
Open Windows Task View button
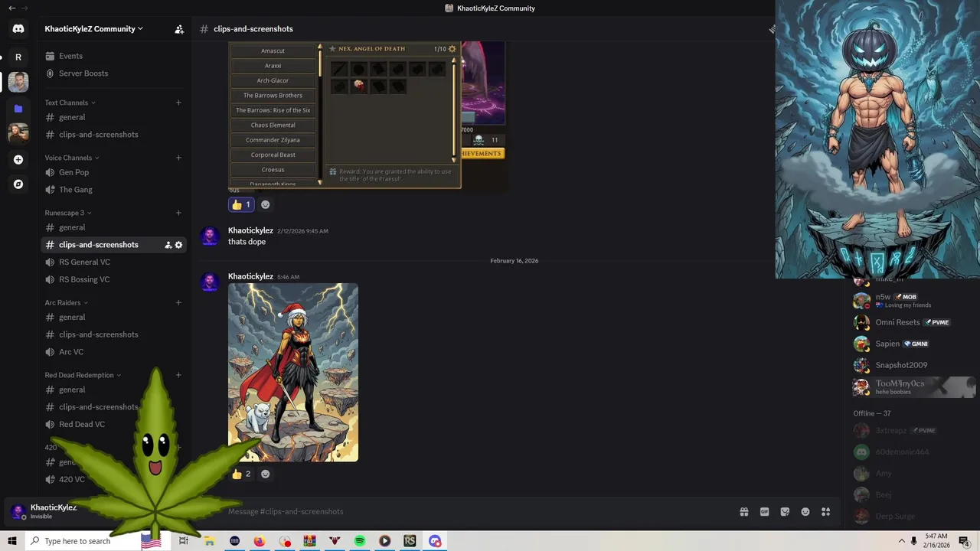point(184,541)
